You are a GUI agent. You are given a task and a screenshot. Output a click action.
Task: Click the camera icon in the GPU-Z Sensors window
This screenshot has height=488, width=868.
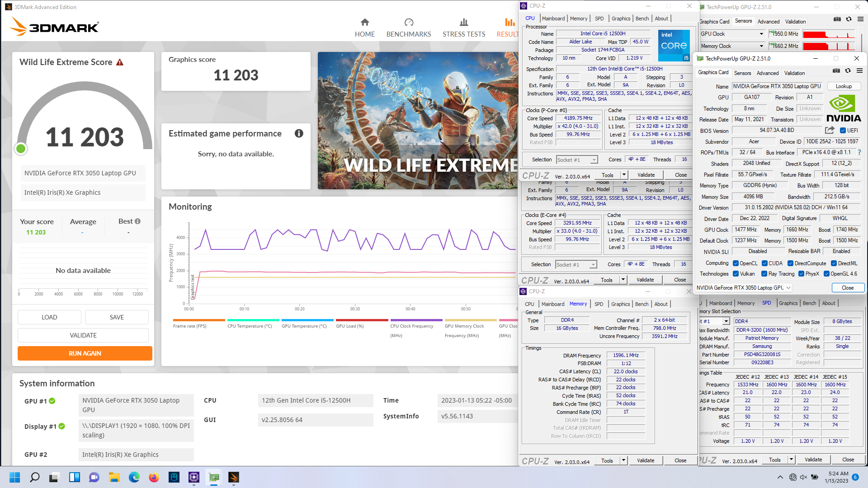pos(837,19)
